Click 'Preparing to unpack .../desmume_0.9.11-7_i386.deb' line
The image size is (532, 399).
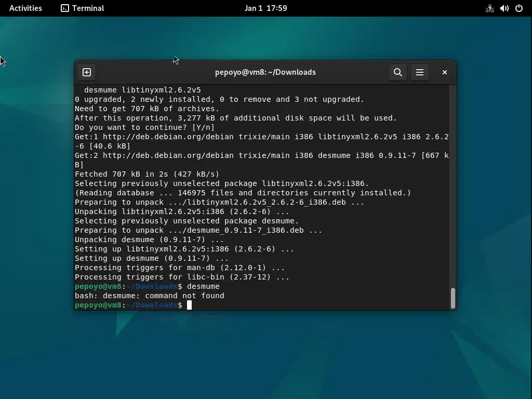coord(198,230)
